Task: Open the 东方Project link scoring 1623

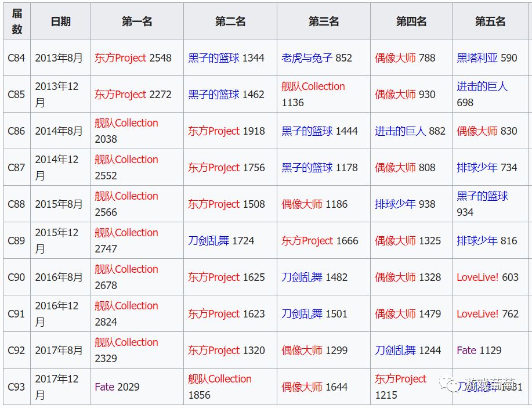Action: point(213,315)
